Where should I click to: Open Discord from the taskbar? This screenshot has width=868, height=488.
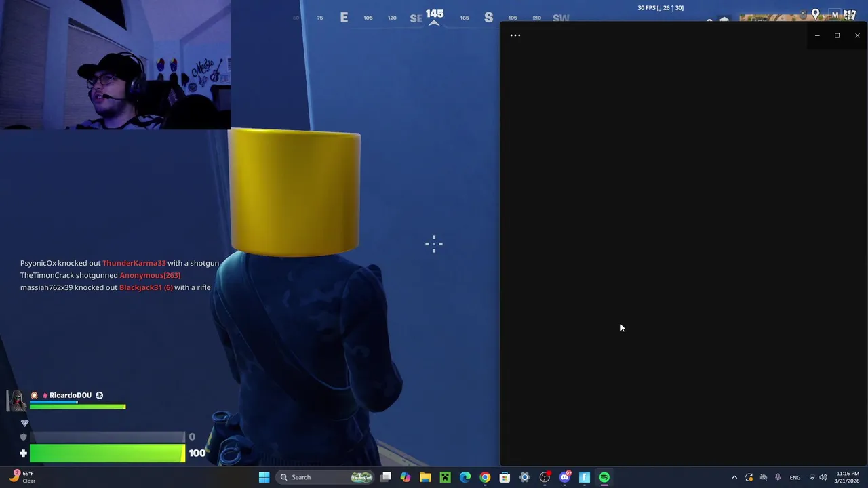pos(564,477)
